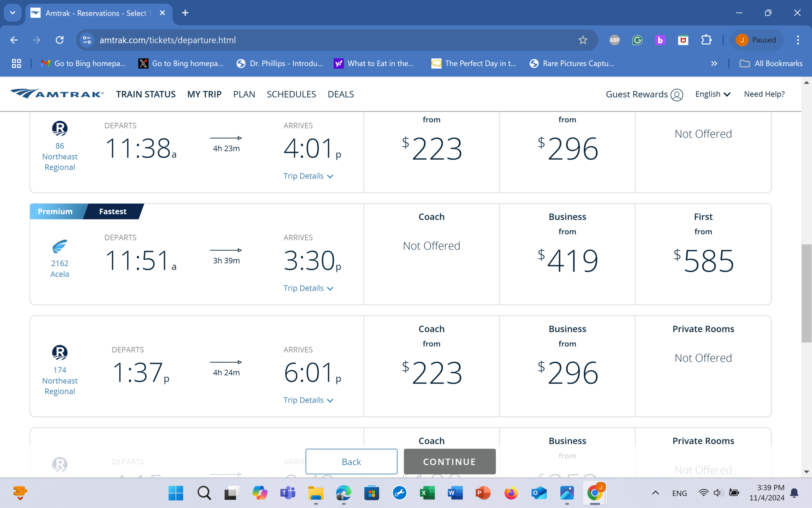Expand Trip Details for the 1:37p train
The height and width of the screenshot is (508, 812).
click(x=308, y=400)
